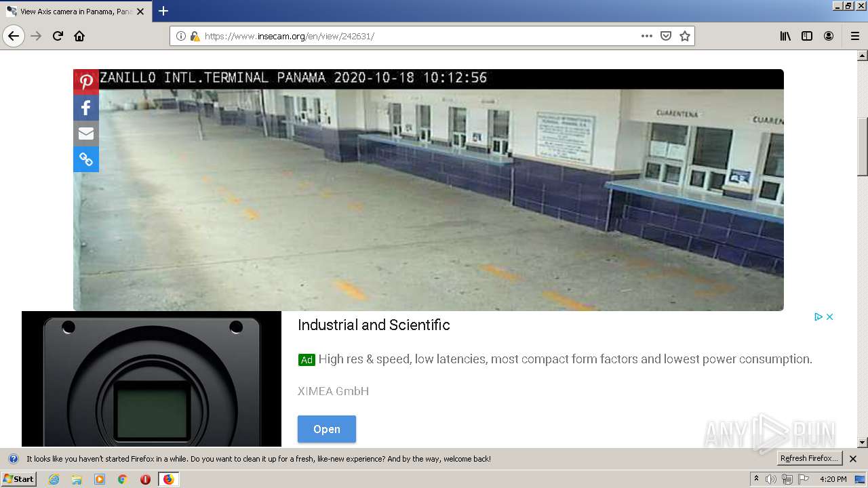The width and height of the screenshot is (868, 488).
Task: Show site information for insecam.org
Action: [x=180, y=36]
